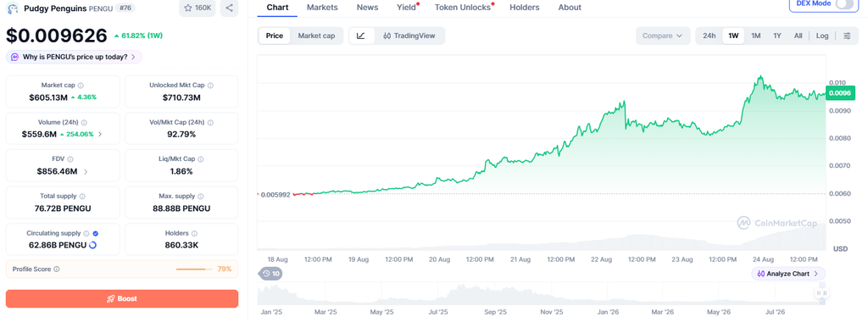Viewport: 868px width, 322px height.
Task: Click Vol/Mkt Cap (24h) info icon
Action: [x=210, y=122]
